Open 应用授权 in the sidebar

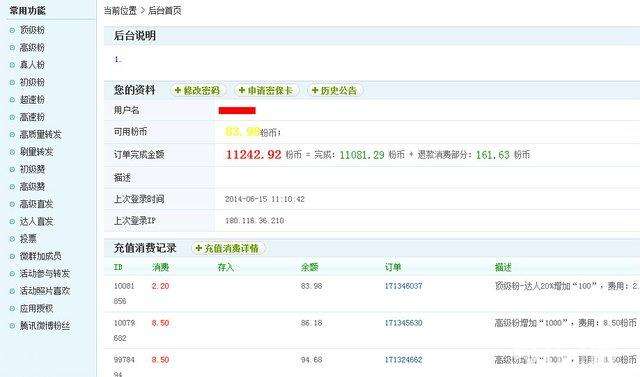pos(36,308)
